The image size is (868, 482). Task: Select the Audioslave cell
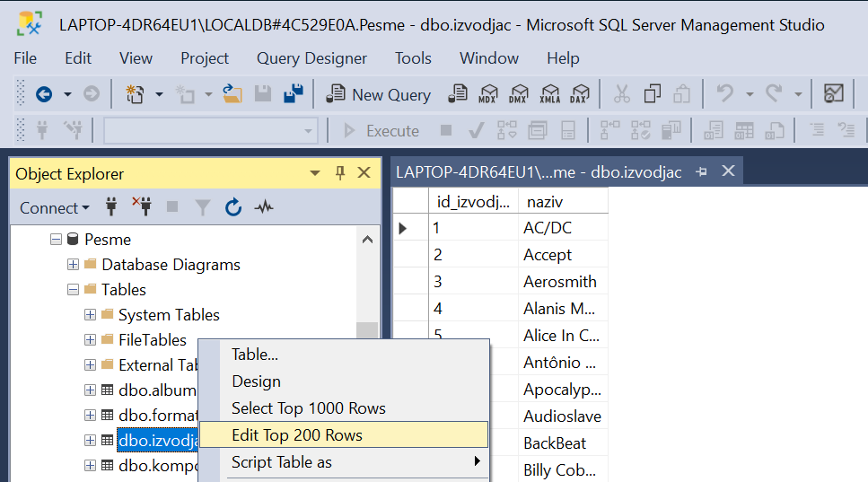pos(563,416)
